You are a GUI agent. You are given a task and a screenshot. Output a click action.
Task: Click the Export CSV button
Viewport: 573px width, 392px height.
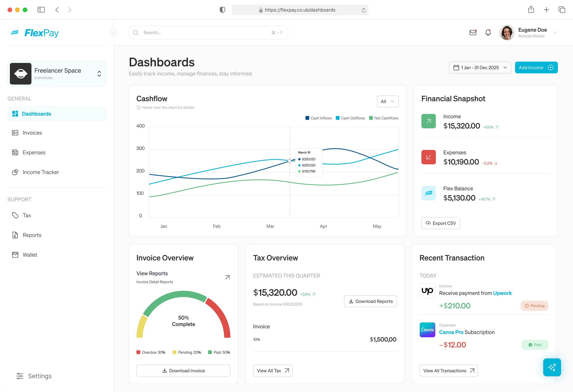pyautogui.click(x=440, y=223)
